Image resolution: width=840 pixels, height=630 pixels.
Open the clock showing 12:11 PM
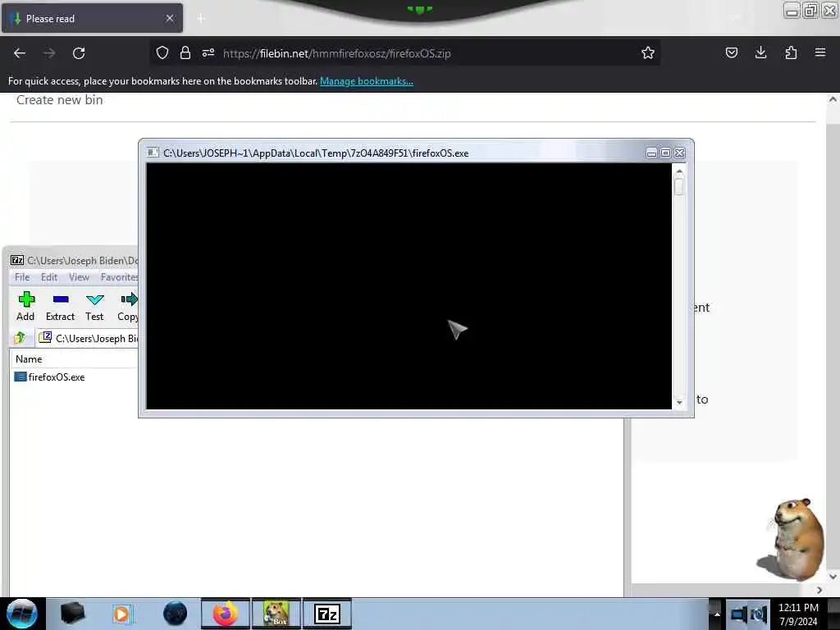(x=798, y=614)
